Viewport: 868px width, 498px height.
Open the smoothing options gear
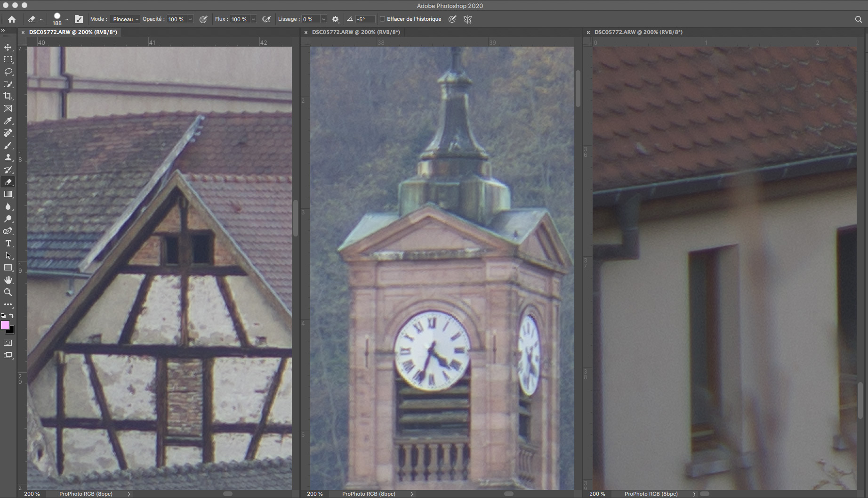pyautogui.click(x=335, y=19)
